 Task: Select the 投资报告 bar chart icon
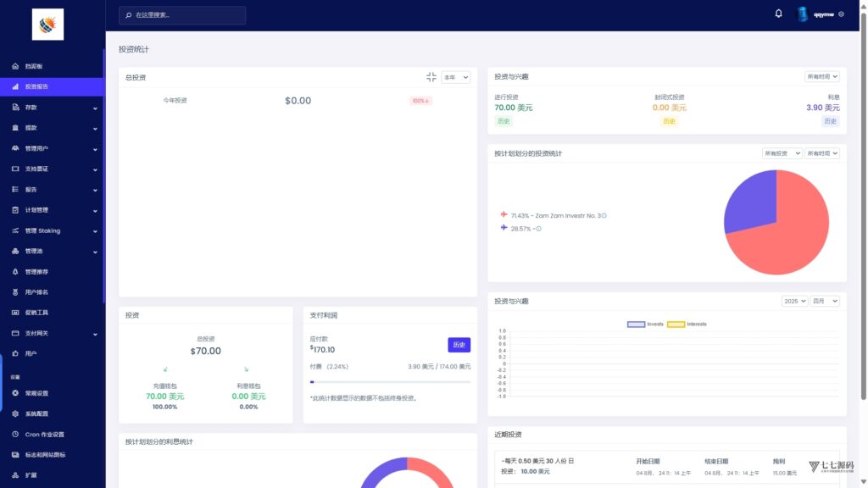point(15,86)
